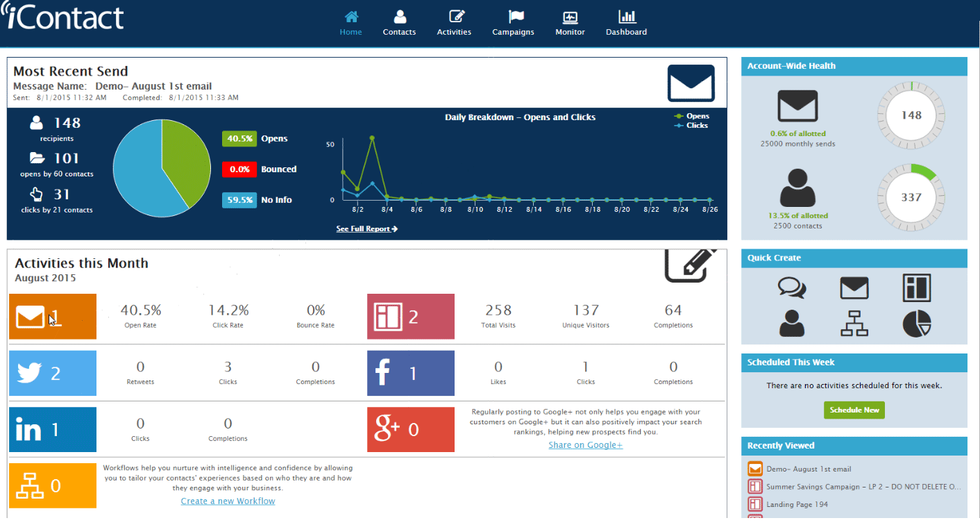Create a new email via envelope Quick Create icon
The image size is (980, 525).
tap(854, 287)
